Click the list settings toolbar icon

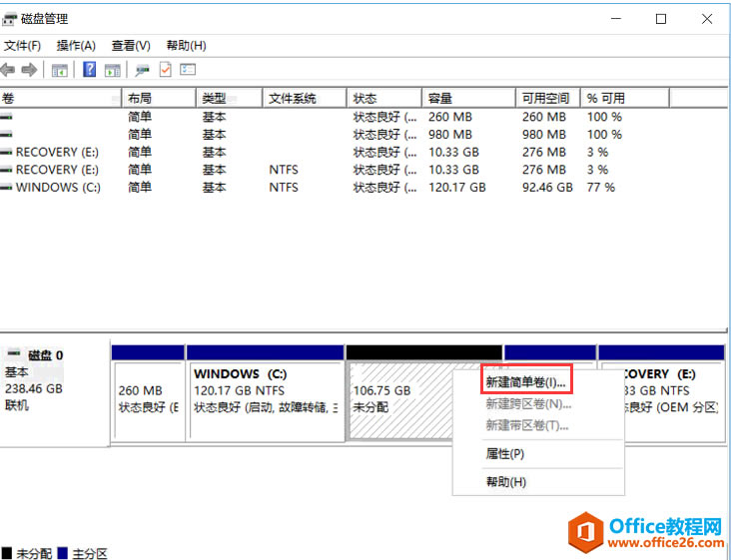point(188,70)
